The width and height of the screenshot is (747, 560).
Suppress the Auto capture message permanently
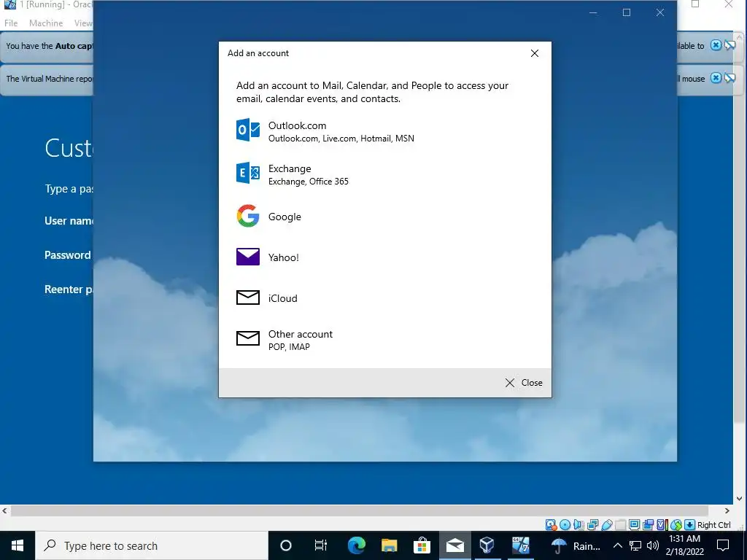click(729, 45)
